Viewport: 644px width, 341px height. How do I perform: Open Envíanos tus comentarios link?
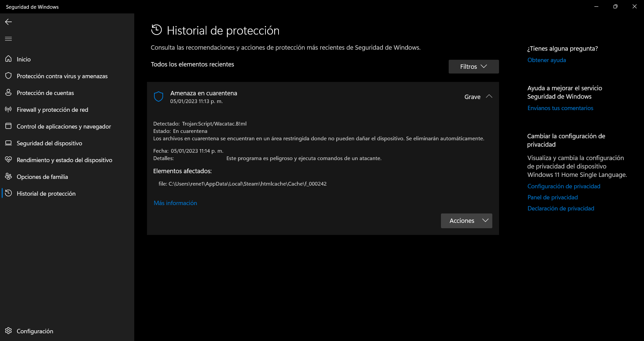coord(560,108)
